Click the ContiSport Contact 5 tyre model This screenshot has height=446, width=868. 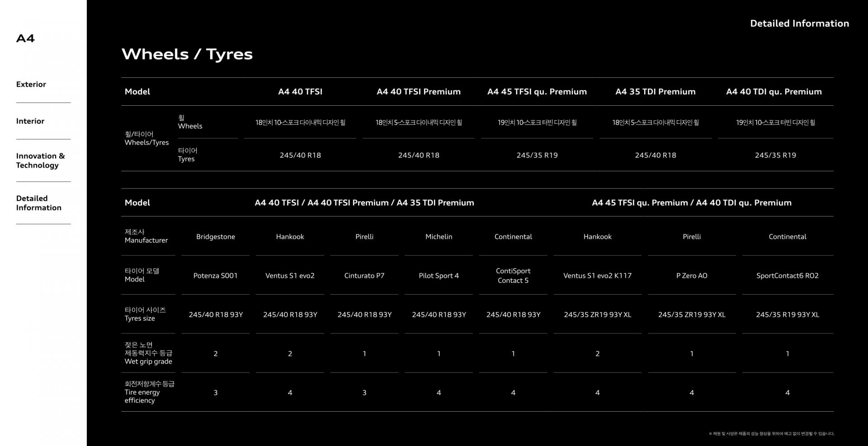[x=513, y=276]
